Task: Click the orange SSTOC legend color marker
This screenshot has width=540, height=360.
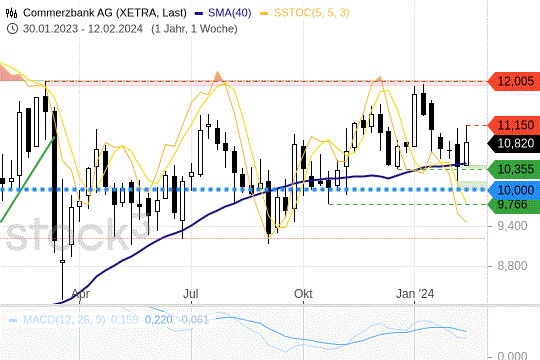Action: [264, 13]
